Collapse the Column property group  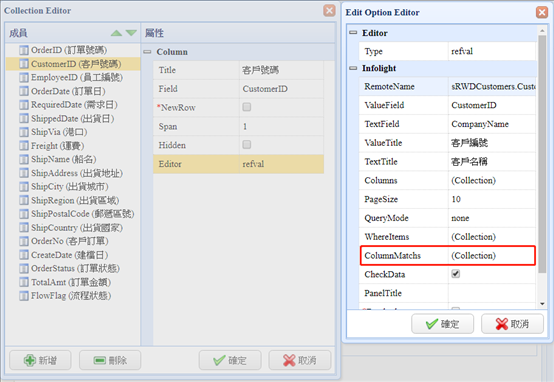pyautogui.click(x=147, y=52)
